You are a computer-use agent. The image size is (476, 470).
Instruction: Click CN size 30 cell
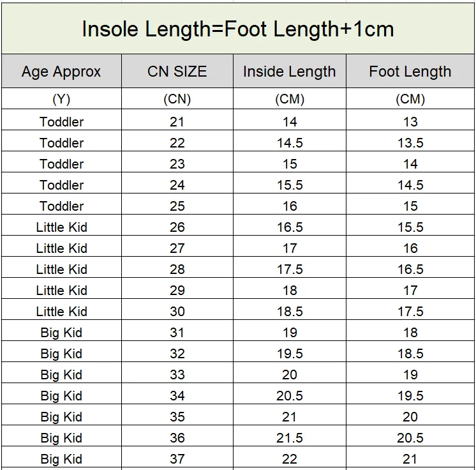pyautogui.click(x=177, y=311)
